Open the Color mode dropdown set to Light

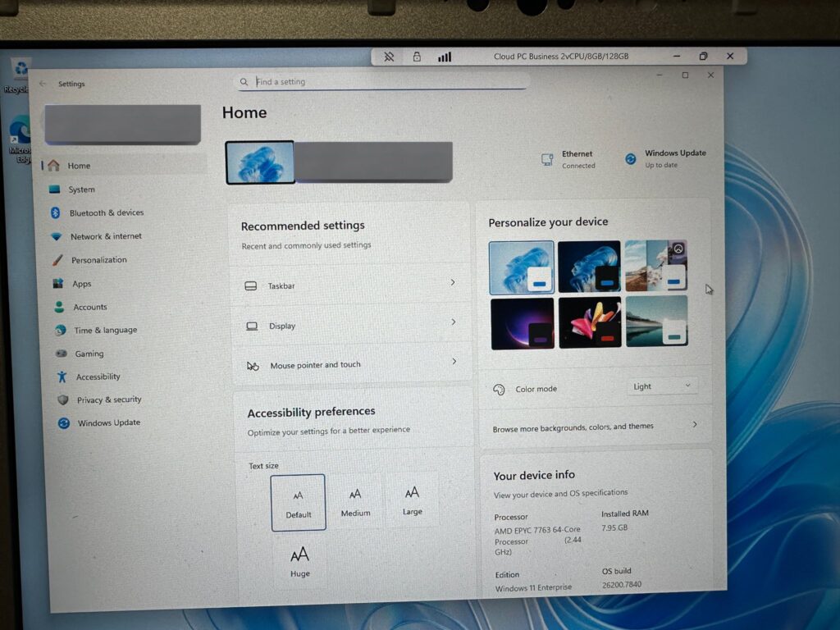pyautogui.click(x=664, y=386)
